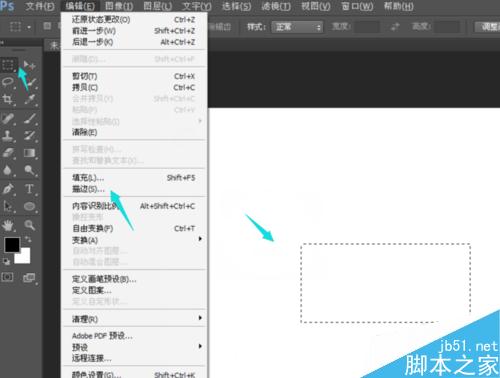Select the Ellipse shape tool
The image size is (500, 378).
click(x=30, y=206)
